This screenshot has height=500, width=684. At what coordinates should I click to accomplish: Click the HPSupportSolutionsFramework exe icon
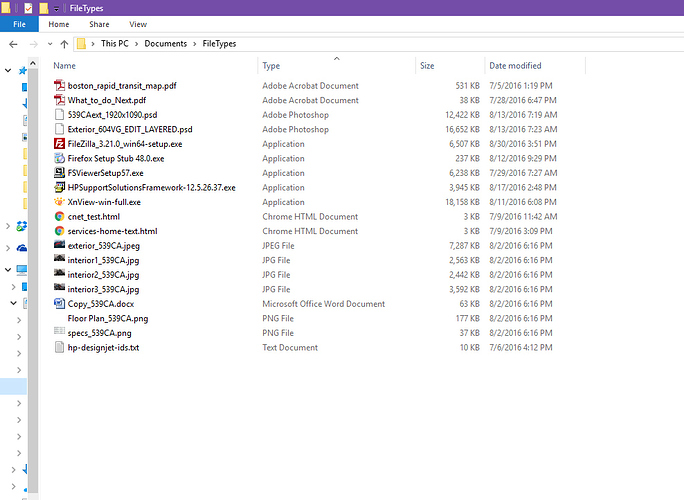pos(59,187)
